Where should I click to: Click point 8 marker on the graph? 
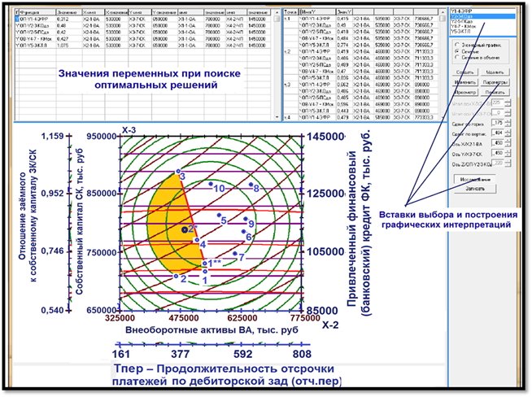click(251, 185)
